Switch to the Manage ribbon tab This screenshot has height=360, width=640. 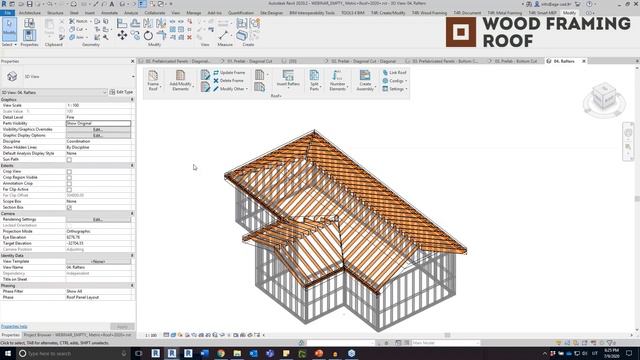tap(194, 13)
